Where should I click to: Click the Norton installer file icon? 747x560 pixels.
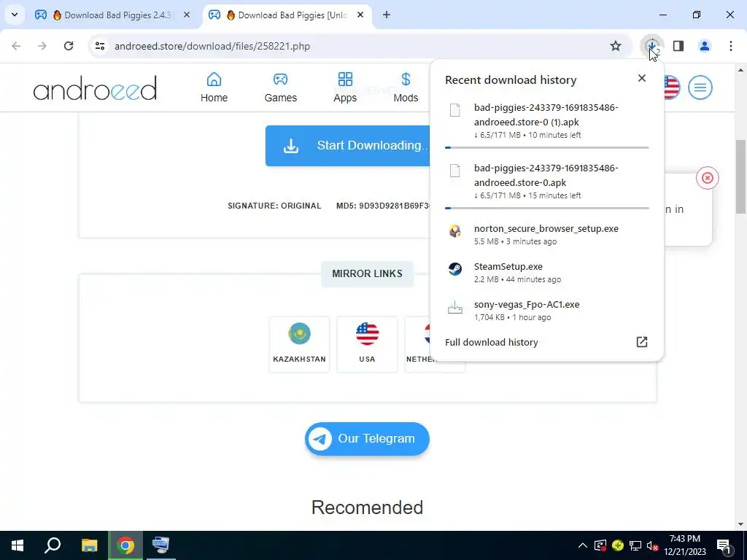tap(455, 231)
